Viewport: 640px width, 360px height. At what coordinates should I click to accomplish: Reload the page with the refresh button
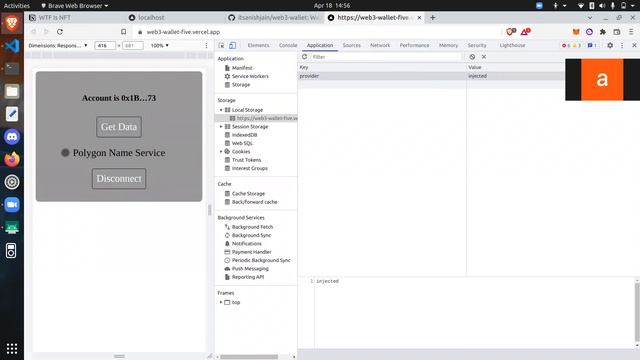60,32
